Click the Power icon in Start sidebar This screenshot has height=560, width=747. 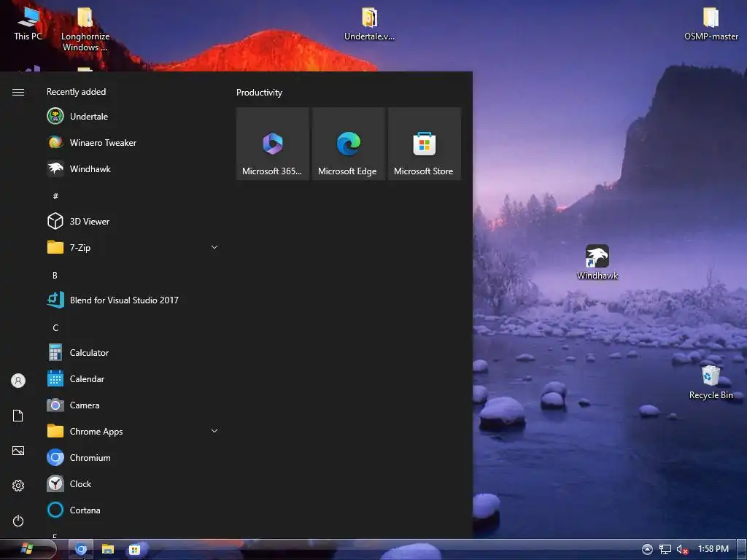pos(18,521)
